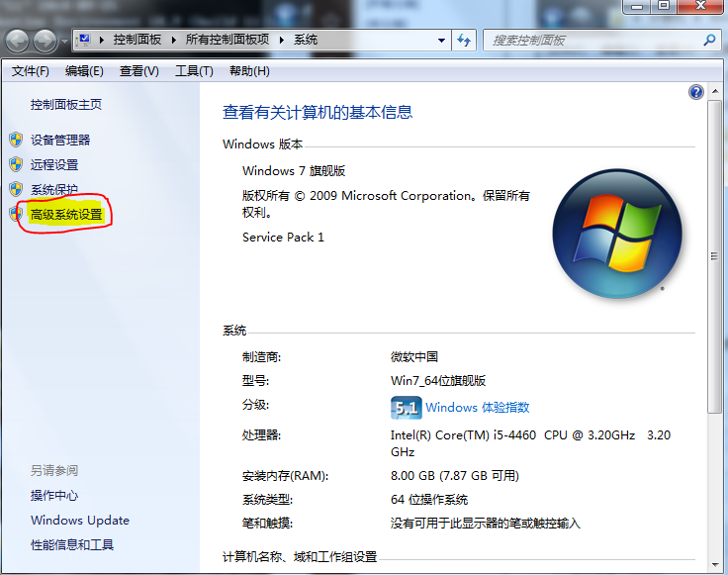The width and height of the screenshot is (728, 575).
Task: Open the Windows 体验指数 link
Action: click(x=478, y=408)
